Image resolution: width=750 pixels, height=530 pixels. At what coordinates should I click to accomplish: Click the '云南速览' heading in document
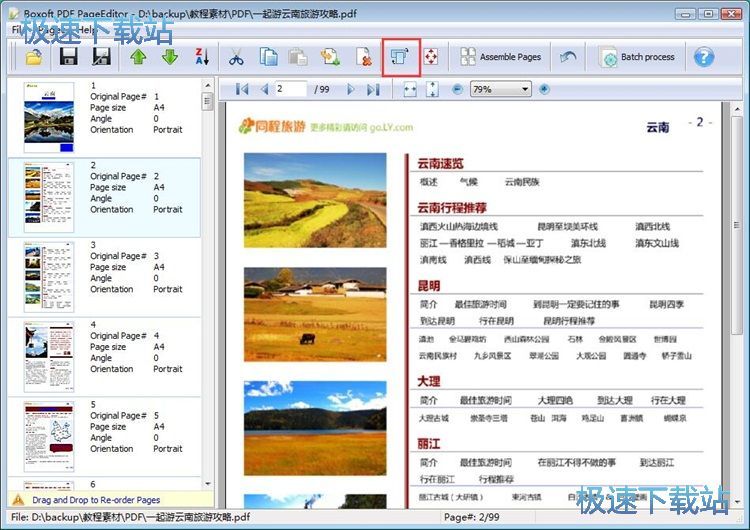(440, 164)
